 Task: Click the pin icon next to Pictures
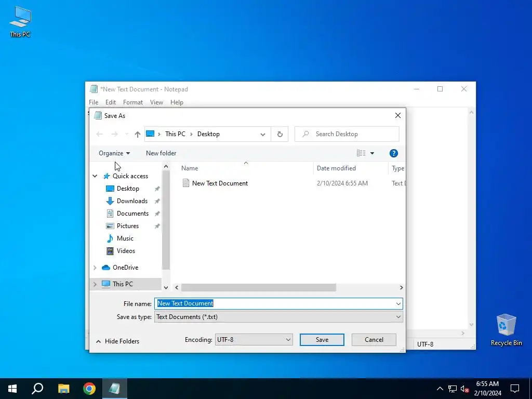click(x=157, y=227)
